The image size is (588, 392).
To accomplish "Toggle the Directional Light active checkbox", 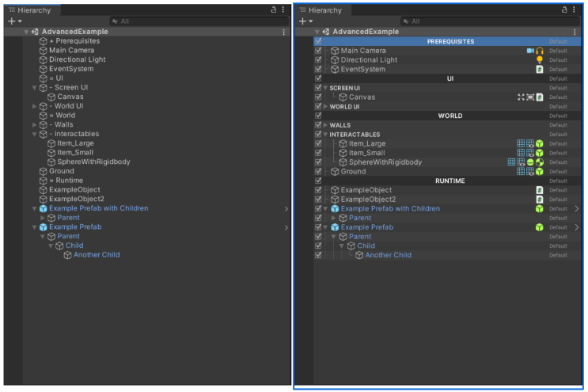I will [318, 59].
